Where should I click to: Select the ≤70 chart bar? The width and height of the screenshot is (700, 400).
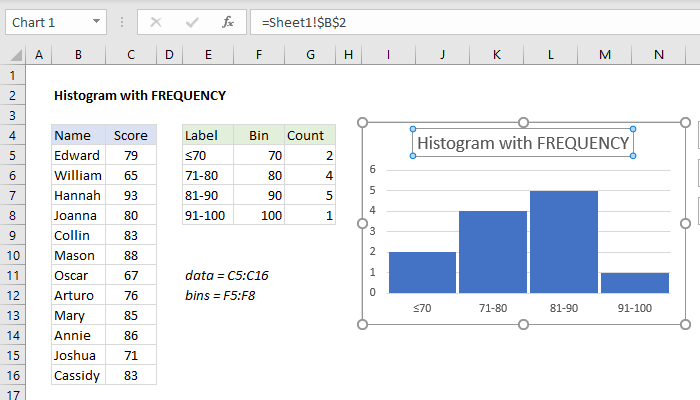(422, 272)
